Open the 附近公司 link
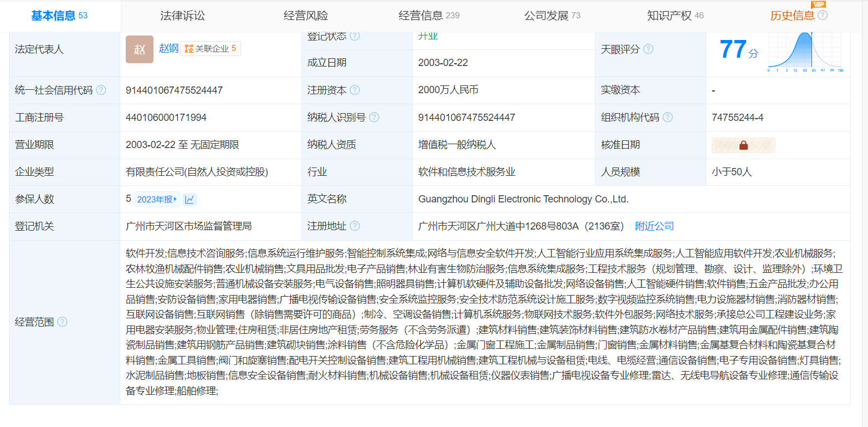The width and height of the screenshot is (868, 427). point(654,226)
